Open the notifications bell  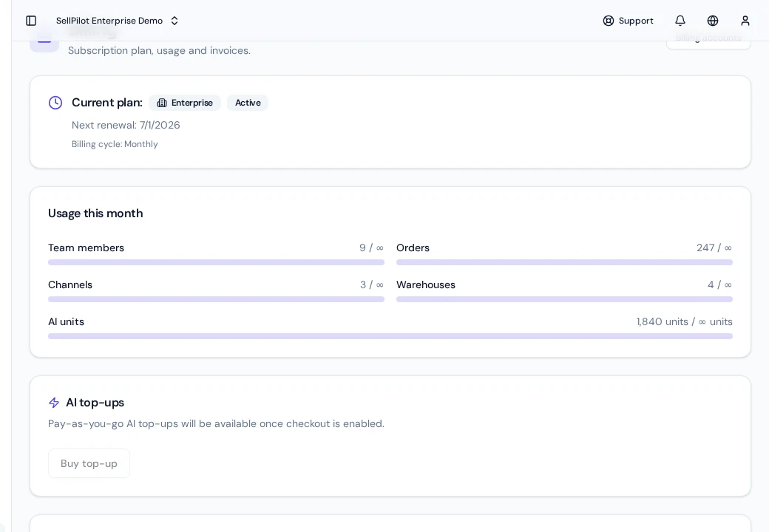point(680,21)
